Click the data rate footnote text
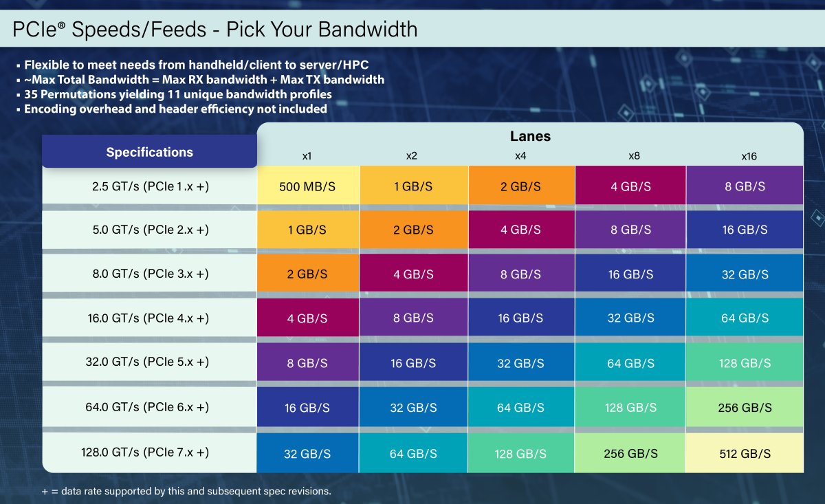The image size is (825, 504). (186, 491)
